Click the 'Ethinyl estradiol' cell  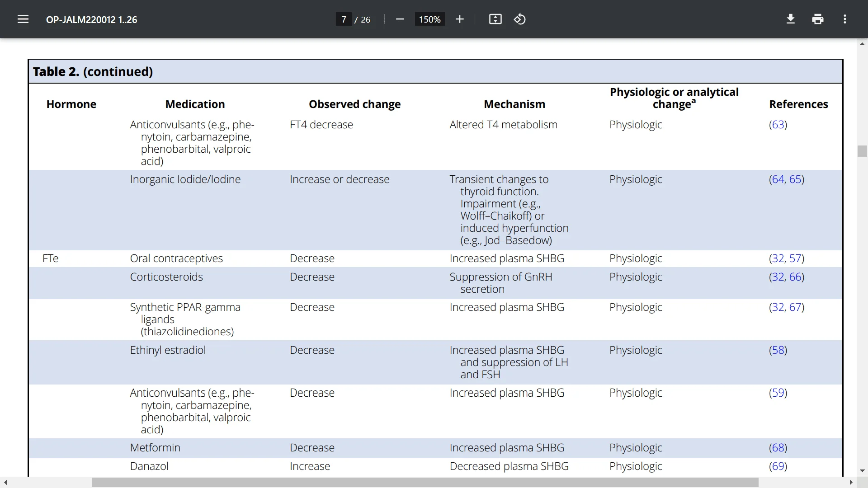[168, 350]
